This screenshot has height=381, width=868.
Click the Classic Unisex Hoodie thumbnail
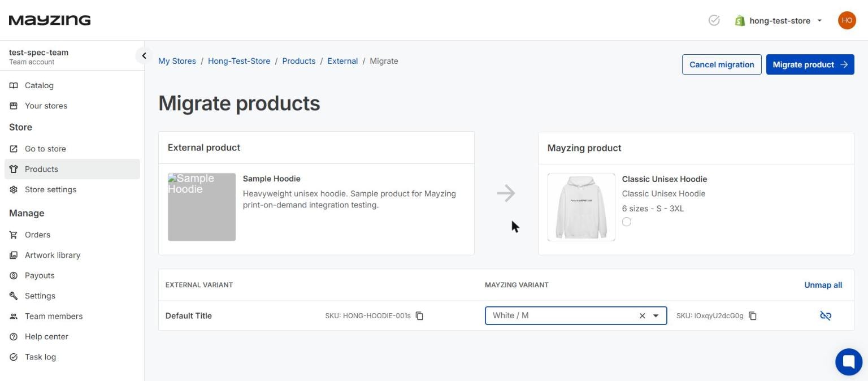[x=581, y=207]
